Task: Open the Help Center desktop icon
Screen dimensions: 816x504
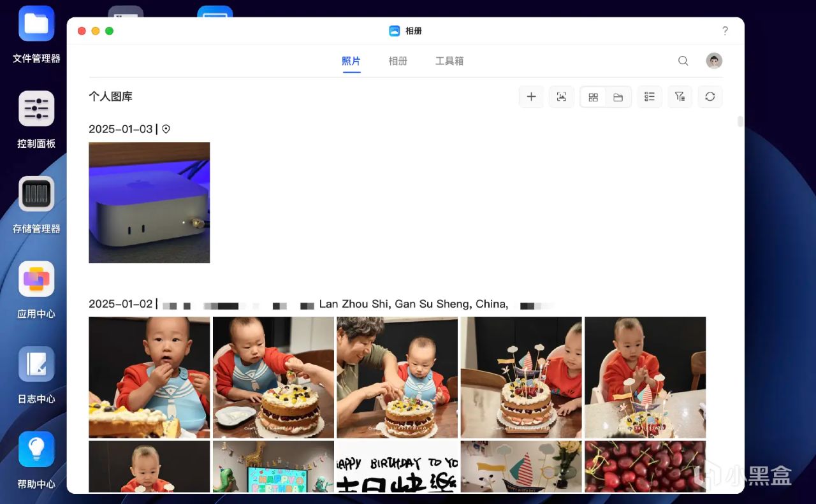Action: click(x=36, y=449)
